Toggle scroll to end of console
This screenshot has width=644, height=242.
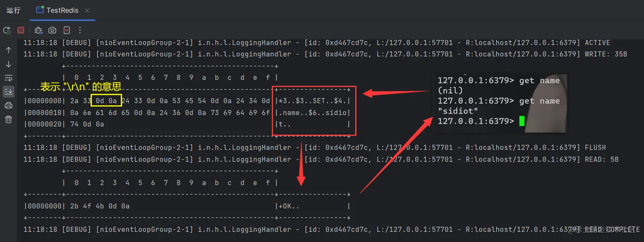tap(8, 91)
